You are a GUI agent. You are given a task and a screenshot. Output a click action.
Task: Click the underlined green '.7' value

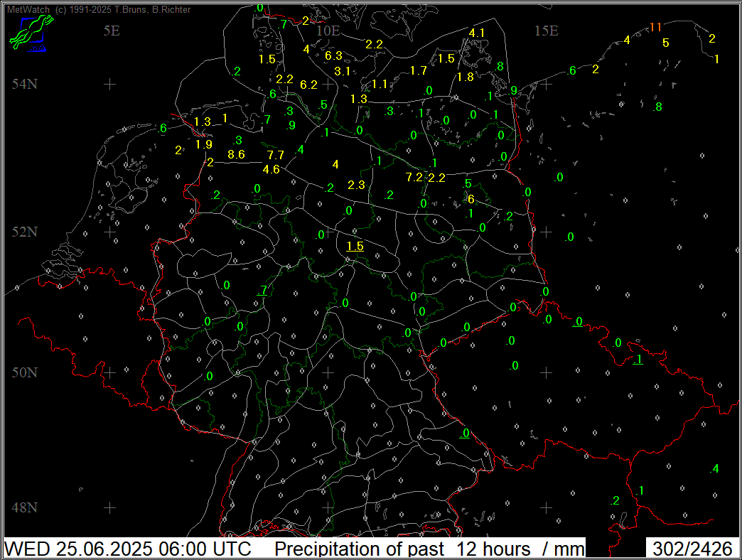[x=263, y=291]
